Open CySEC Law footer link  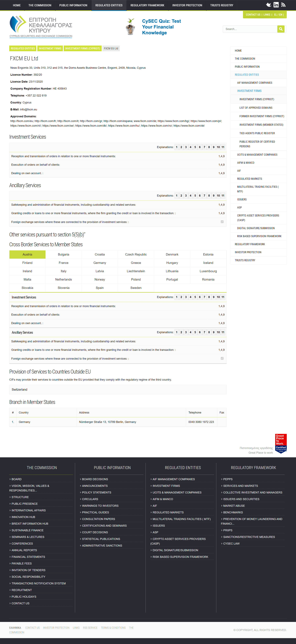tap(231, 543)
